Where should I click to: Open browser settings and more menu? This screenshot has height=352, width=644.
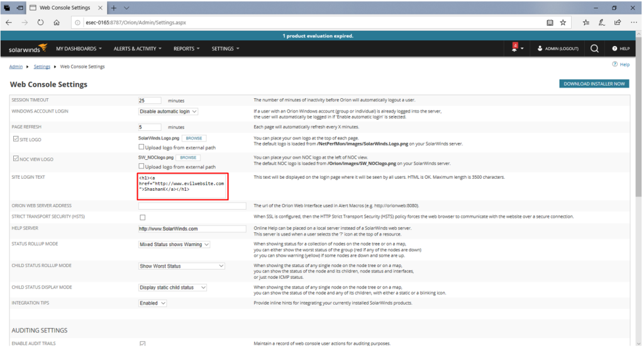point(634,23)
